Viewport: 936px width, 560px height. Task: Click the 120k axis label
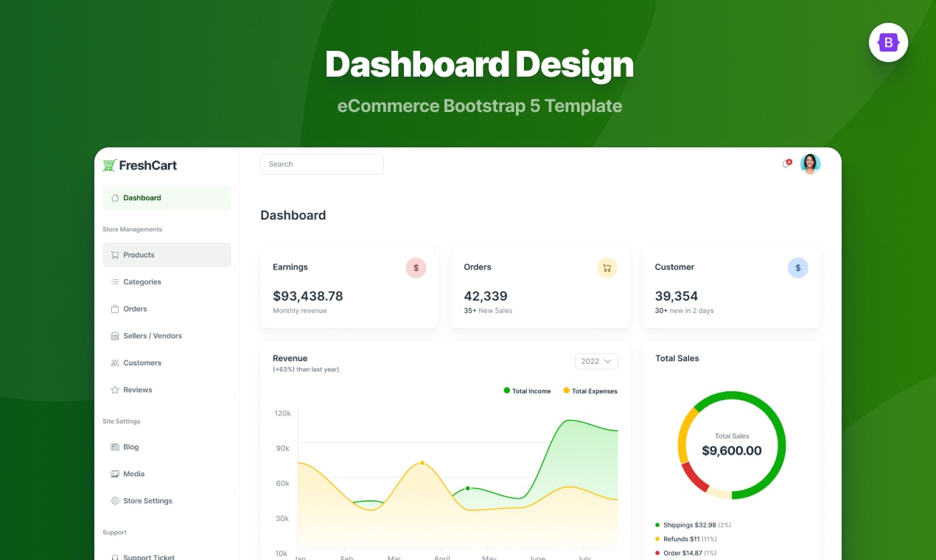tap(283, 413)
